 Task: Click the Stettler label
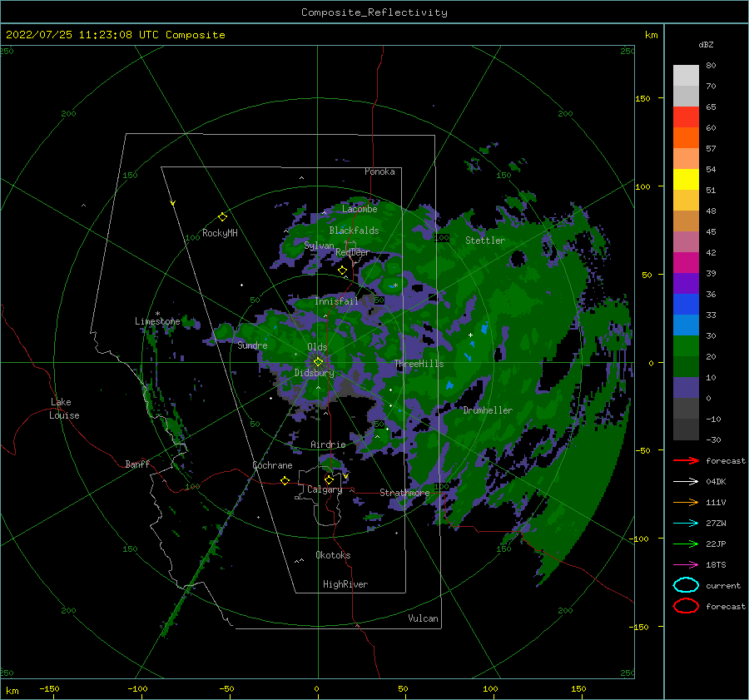click(x=485, y=241)
